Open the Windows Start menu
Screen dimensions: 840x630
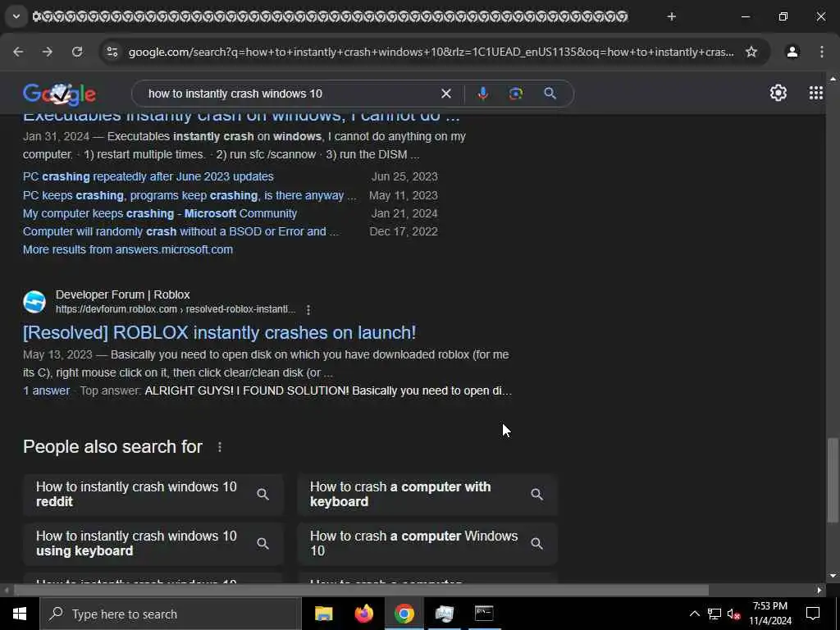click(x=20, y=614)
